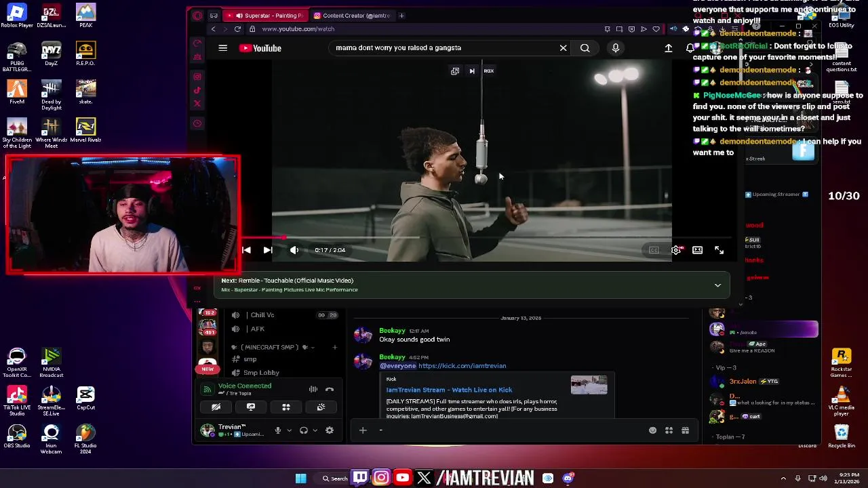The height and width of the screenshot is (488, 868).
Task: Collapse the MINECRAFT SMP category in Discord
Action: (274, 347)
